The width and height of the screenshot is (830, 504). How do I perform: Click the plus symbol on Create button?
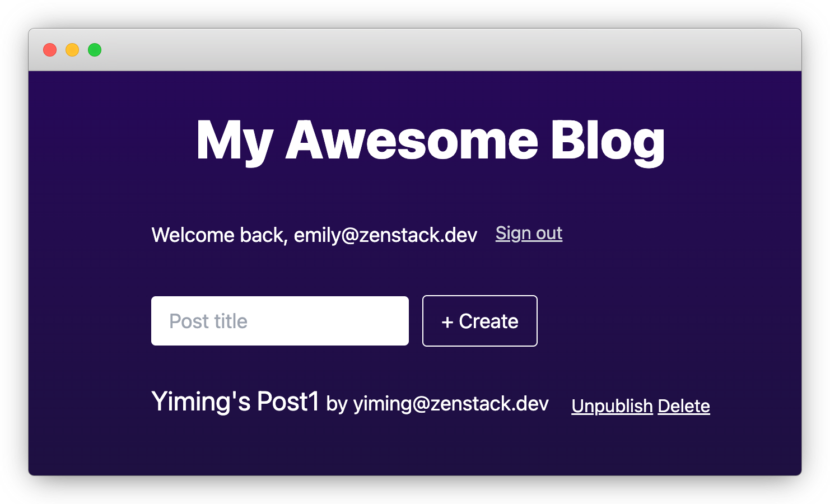point(447,322)
